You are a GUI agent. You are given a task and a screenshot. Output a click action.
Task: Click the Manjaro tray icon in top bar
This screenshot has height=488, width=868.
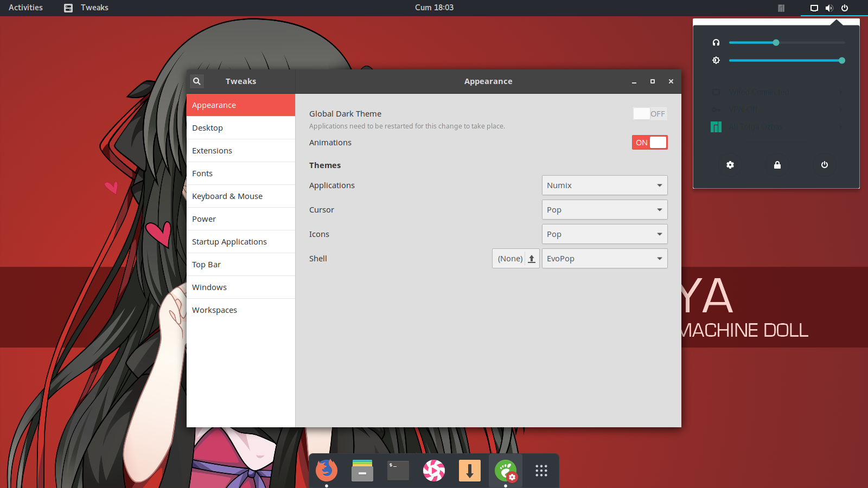(781, 8)
